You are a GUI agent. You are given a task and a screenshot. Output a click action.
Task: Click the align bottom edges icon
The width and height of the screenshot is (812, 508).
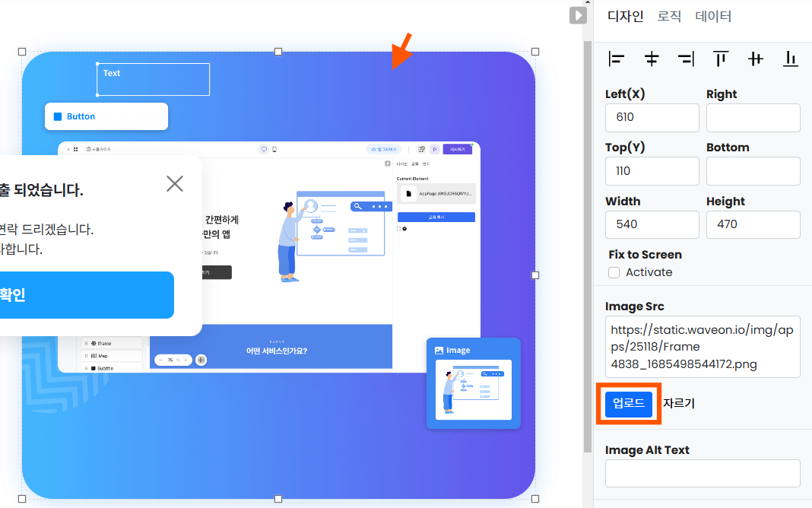pos(791,59)
